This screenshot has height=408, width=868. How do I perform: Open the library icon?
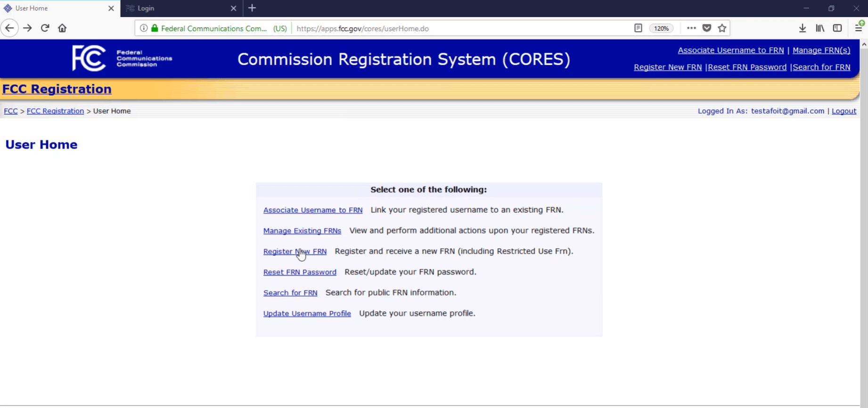click(820, 28)
